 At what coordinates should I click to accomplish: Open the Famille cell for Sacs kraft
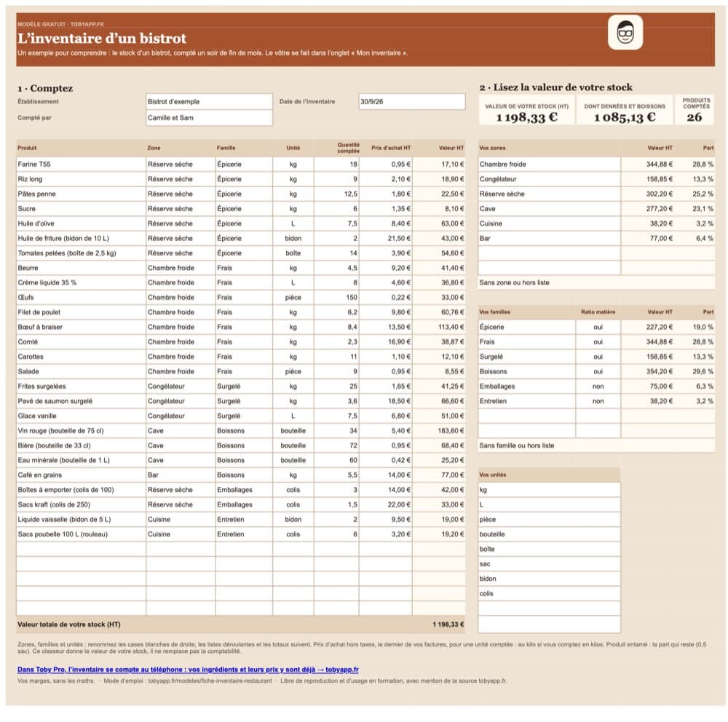click(x=244, y=504)
